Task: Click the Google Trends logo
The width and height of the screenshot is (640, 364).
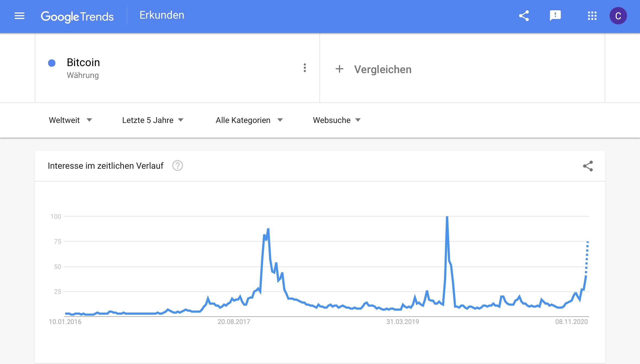Action: [77, 17]
